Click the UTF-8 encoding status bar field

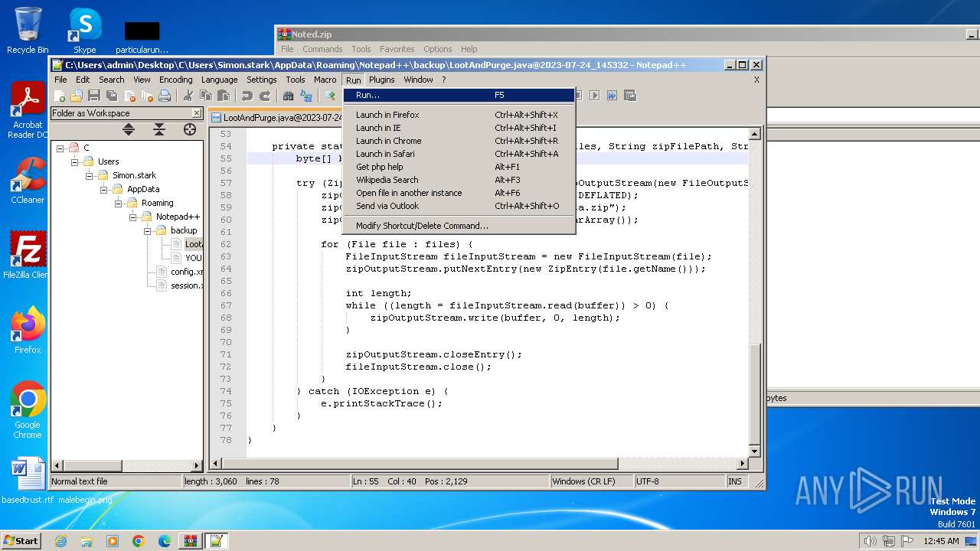pos(679,481)
